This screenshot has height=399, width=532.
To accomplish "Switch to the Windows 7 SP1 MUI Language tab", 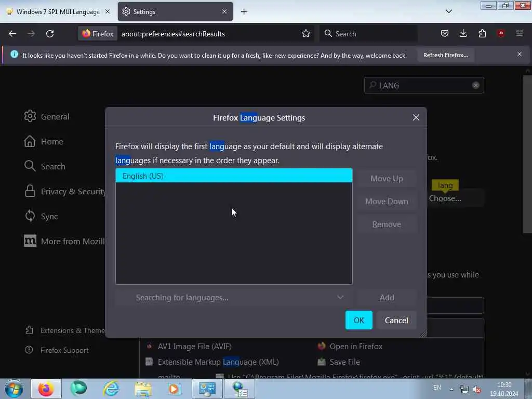I will [x=58, y=11].
